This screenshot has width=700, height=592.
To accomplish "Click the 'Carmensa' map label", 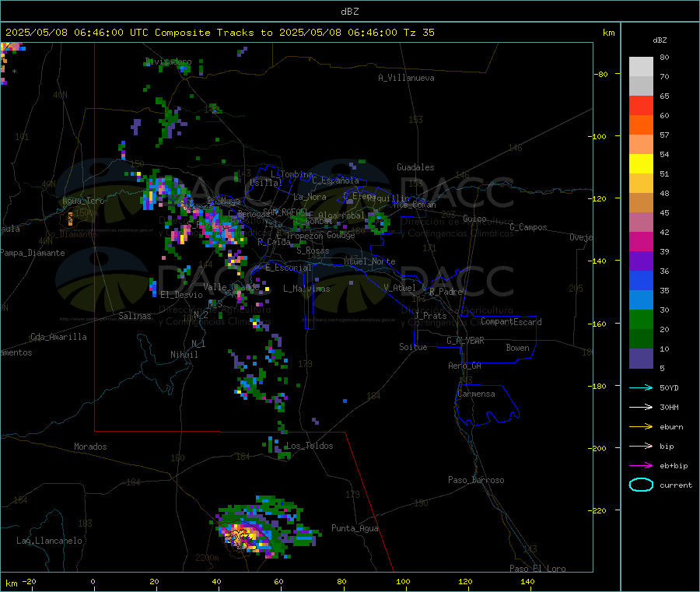I will coord(476,394).
